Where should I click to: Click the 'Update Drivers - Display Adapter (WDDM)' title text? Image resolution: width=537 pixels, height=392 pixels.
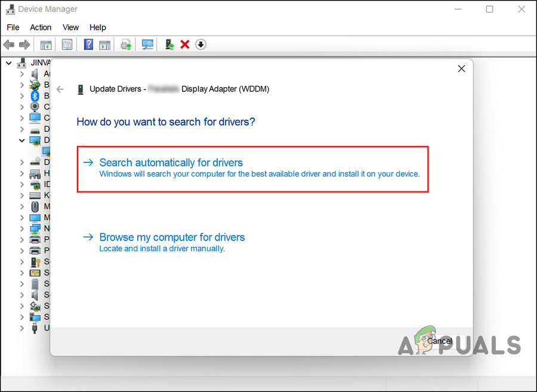point(180,89)
